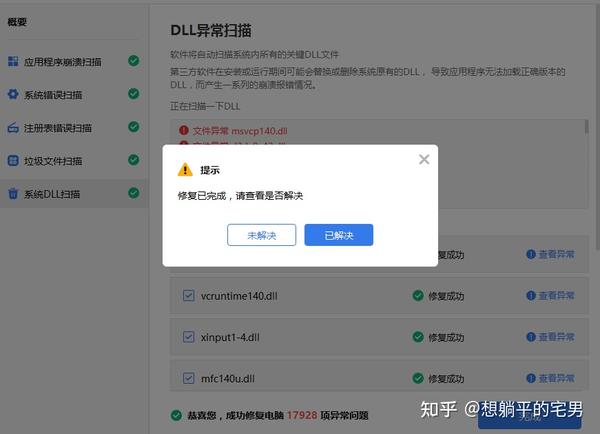Image resolution: width=600 pixels, height=434 pixels.
Task: Toggle the mfc140u.dll checkbox
Action: pos(189,378)
